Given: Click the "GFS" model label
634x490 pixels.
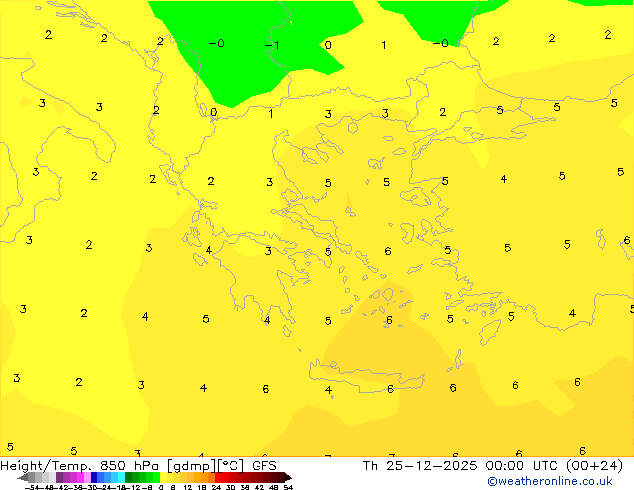Looking at the screenshot, I should [264, 466].
